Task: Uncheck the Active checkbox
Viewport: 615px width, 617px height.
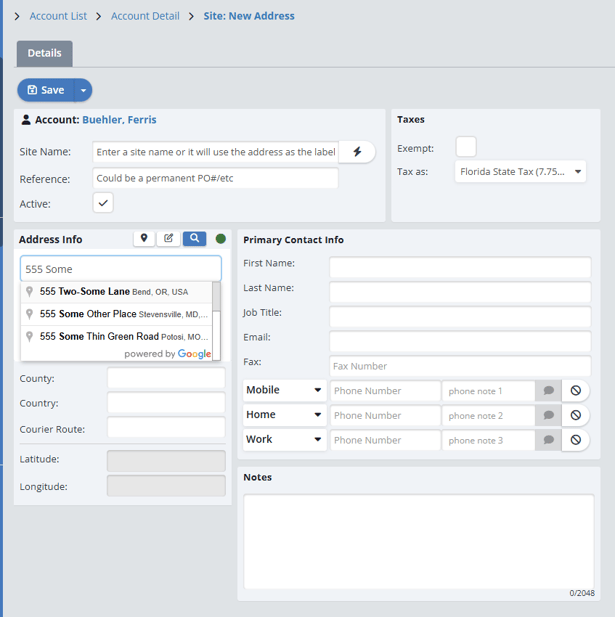Action: [103, 203]
